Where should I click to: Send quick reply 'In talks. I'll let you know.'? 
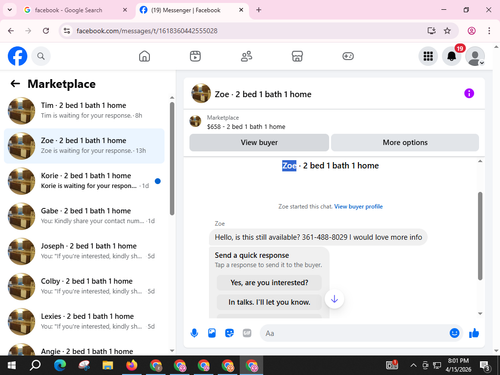tap(269, 302)
